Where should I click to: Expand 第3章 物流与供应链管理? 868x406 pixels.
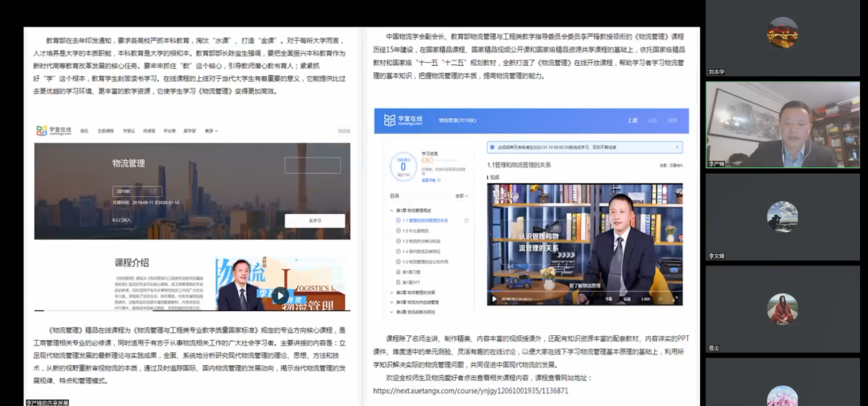[416, 302]
